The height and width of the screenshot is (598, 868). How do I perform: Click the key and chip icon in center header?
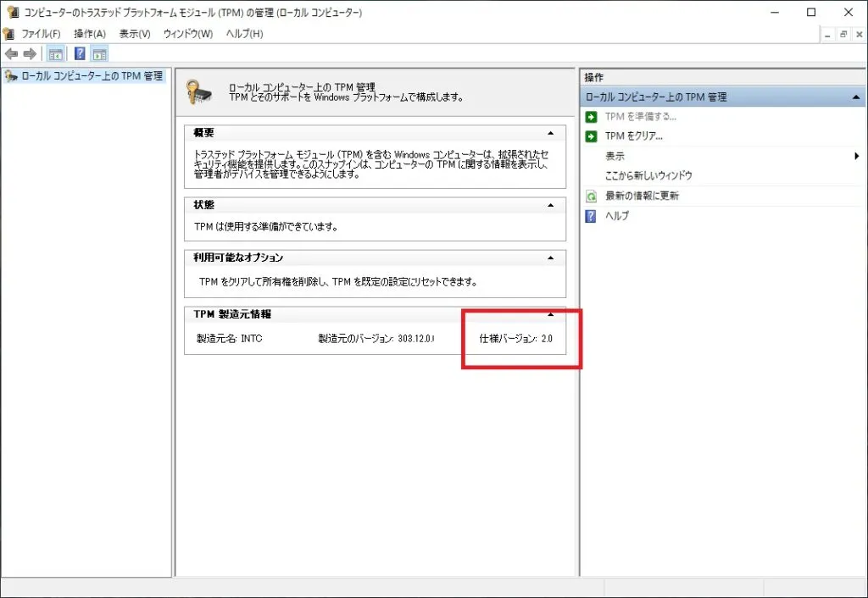[x=200, y=91]
